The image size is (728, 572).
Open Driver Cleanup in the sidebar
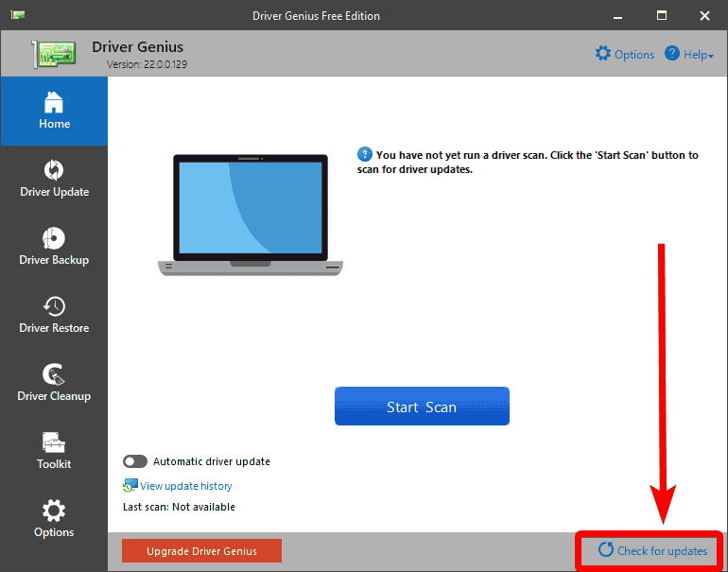54,383
